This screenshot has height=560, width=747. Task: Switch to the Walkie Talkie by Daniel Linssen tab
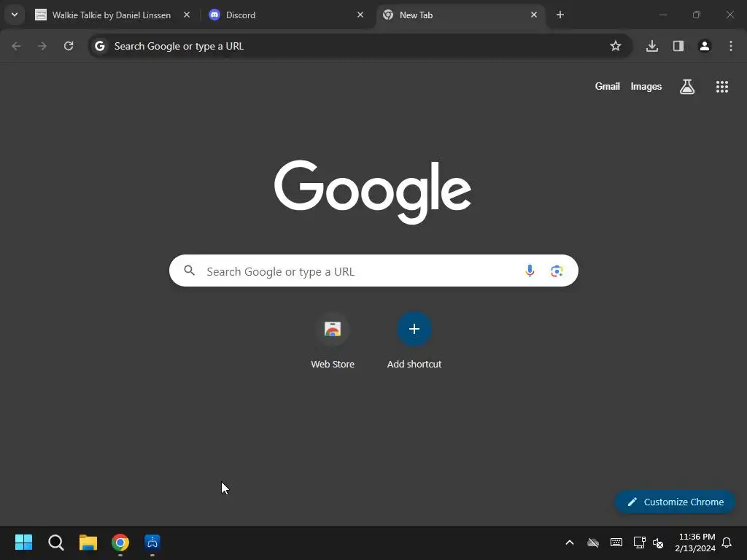pyautogui.click(x=112, y=15)
